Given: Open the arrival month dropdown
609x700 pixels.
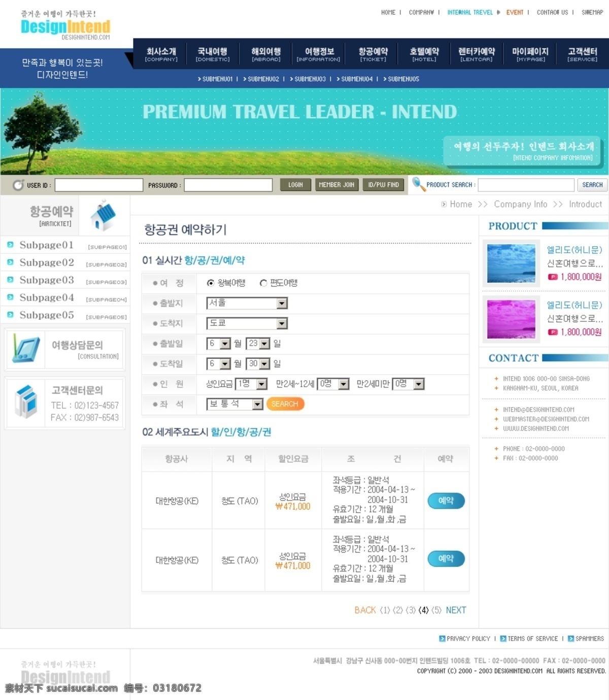Looking at the screenshot, I should (219, 364).
